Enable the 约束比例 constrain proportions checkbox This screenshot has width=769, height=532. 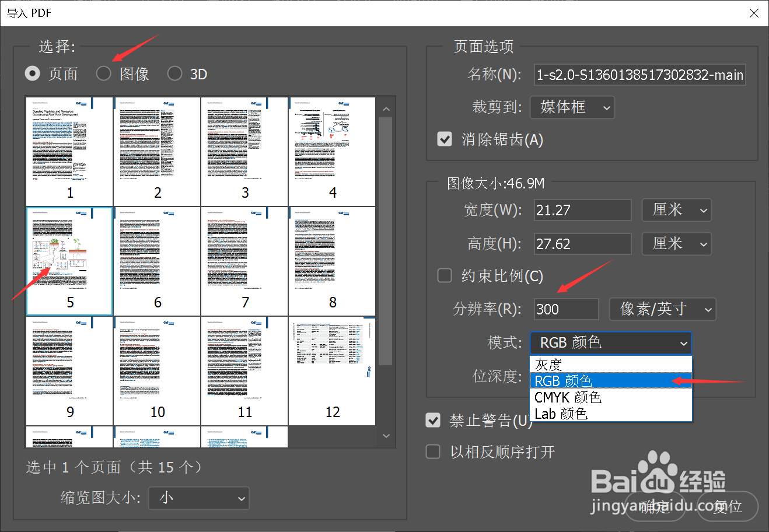point(445,275)
